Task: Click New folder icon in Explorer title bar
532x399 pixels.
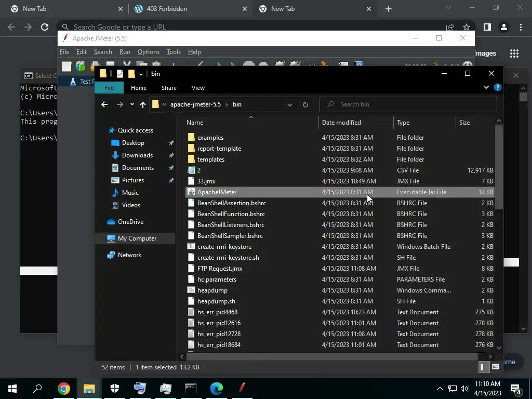Action: [131, 74]
